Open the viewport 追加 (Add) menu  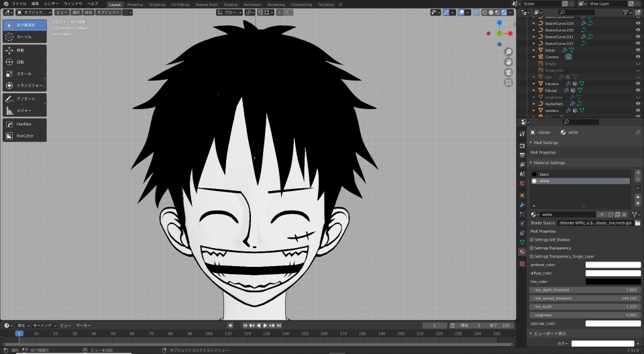tap(89, 12)
